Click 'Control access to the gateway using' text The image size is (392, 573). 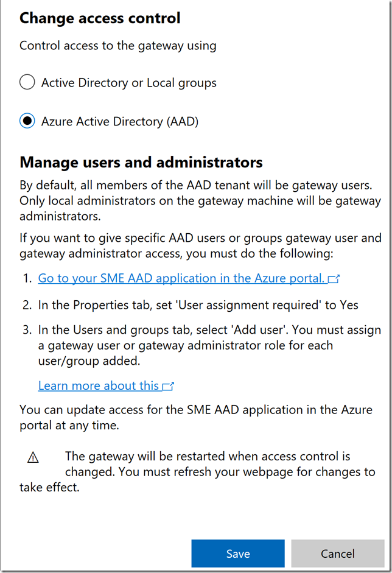[x=118, y=46]
